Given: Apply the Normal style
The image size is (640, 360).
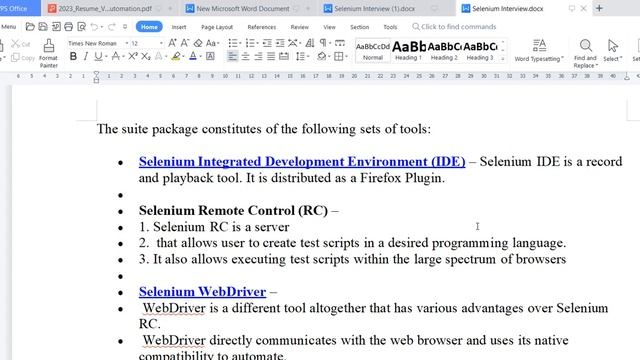Looking at the screenshot, I should (x=373, y=51).
